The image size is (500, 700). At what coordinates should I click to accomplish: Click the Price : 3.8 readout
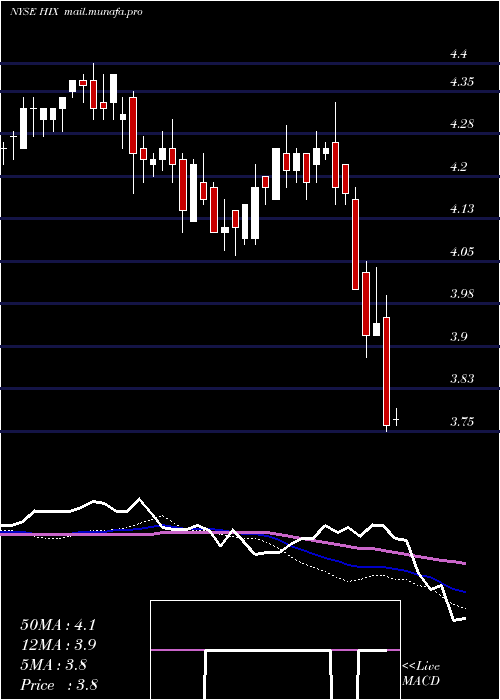[59, 684]
